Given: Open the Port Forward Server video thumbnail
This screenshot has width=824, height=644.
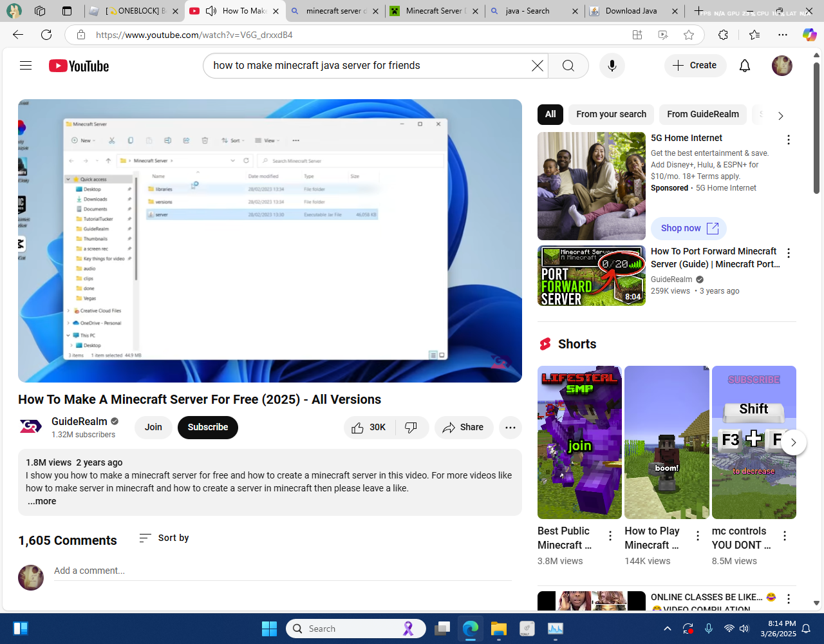Looking at the screenshot, I should click(592, 276).
